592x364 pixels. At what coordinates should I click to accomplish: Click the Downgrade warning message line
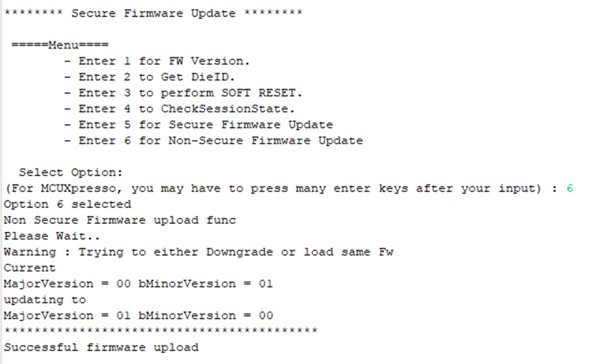coord(199,252)
